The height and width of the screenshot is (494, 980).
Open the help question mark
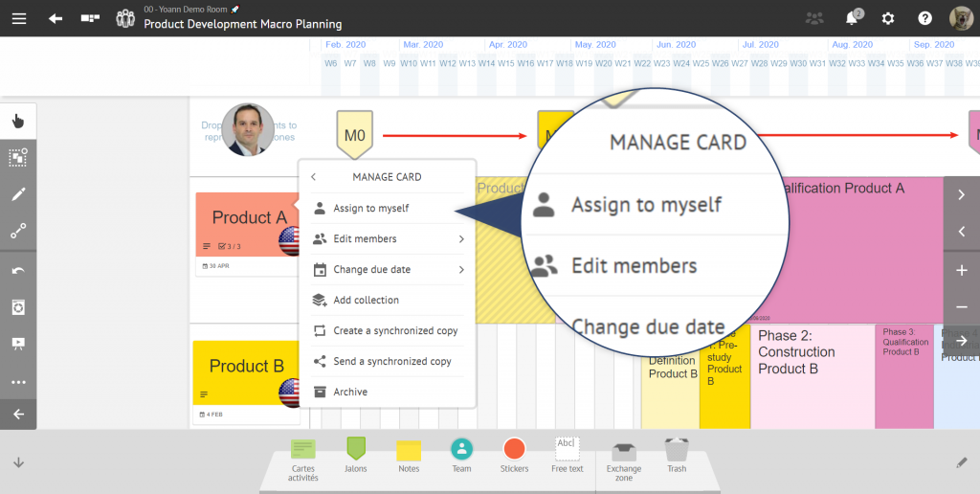point(925,18)
